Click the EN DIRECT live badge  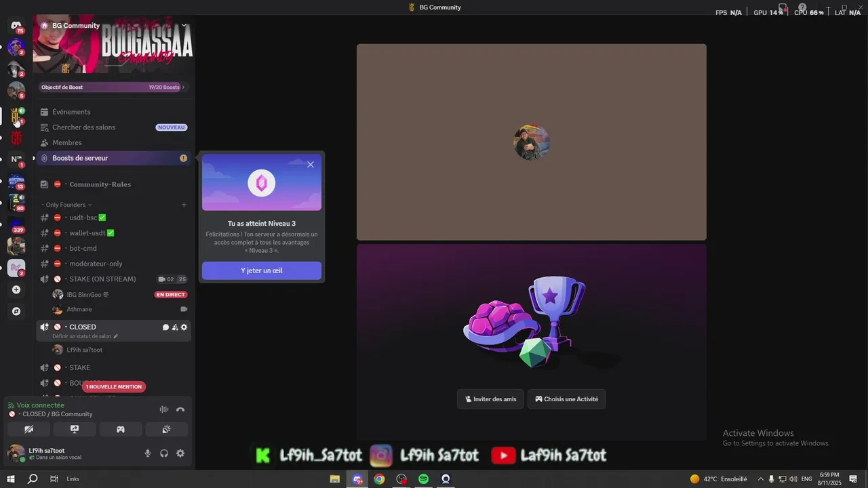(171, 295)
